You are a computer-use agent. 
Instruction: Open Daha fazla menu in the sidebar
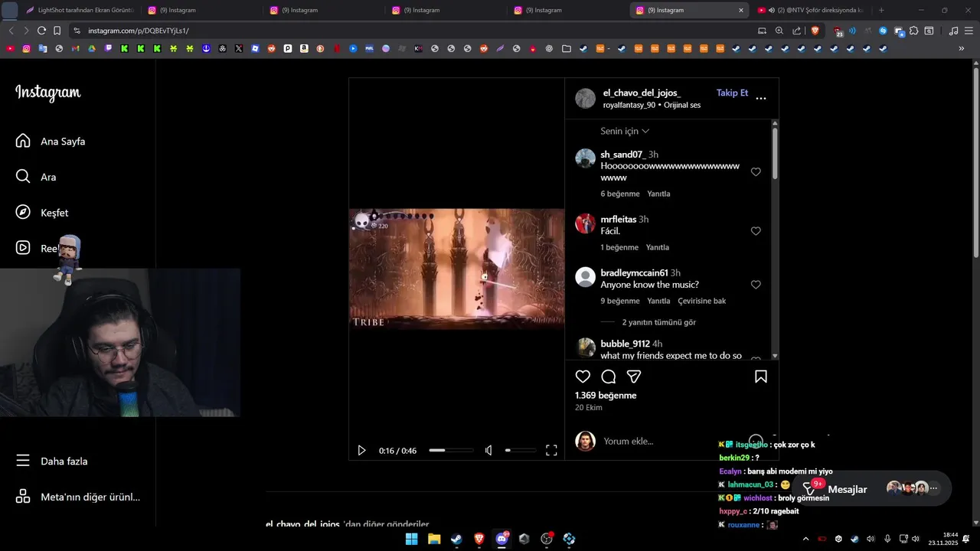[64, 461]
